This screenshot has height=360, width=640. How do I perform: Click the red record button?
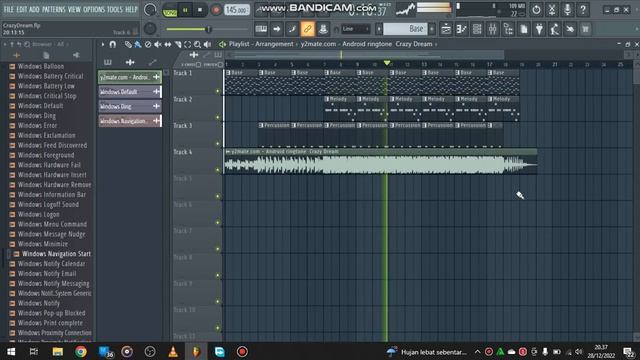click(216, 10)
